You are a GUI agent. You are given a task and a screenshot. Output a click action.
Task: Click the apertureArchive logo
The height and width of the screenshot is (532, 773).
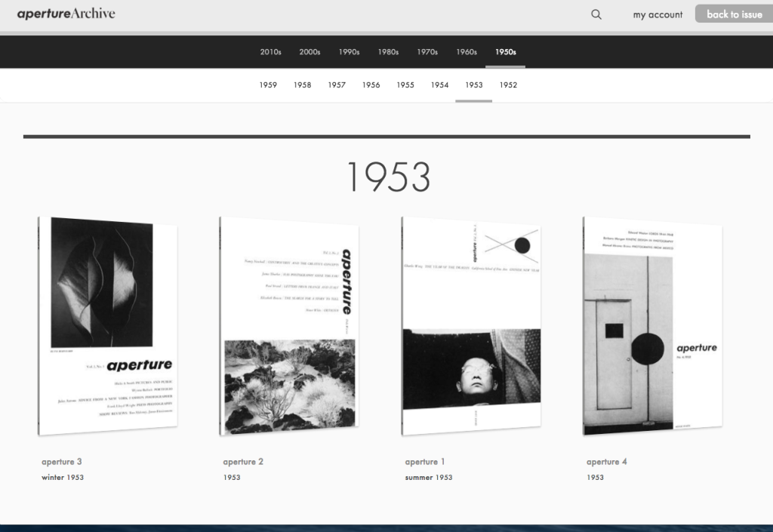pyautogui.click(x=66, y=14)
